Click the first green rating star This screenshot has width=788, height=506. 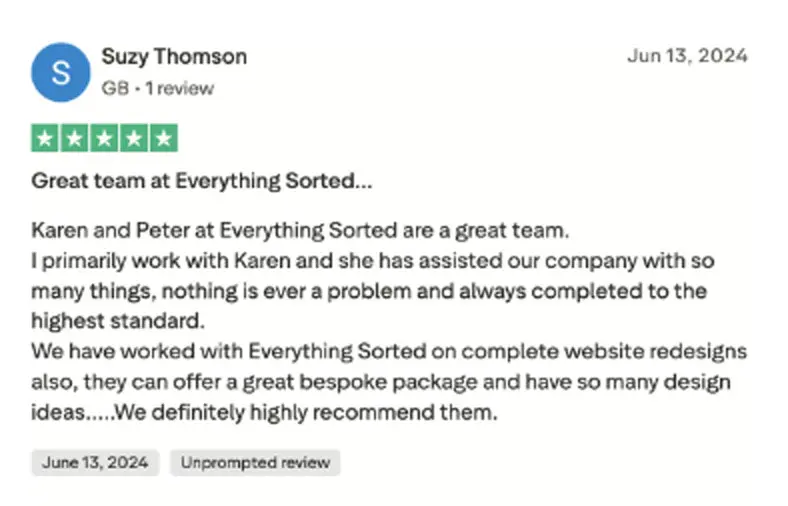pos(45,138)
